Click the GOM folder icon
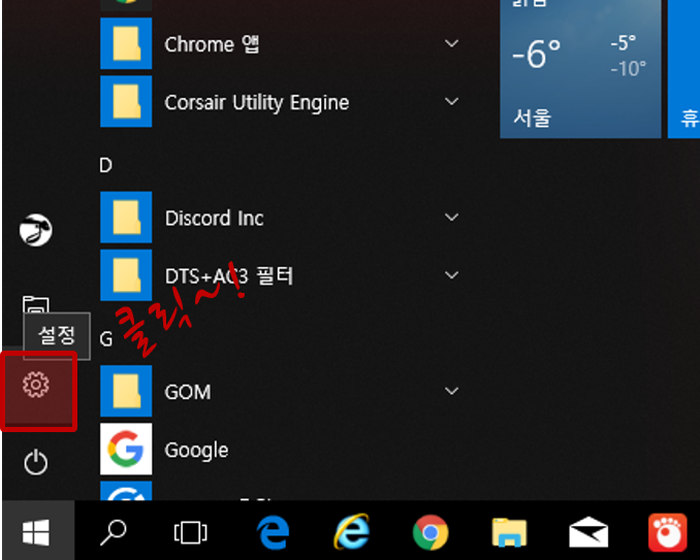Screen dimensions: 700x560 coord(126,391)
